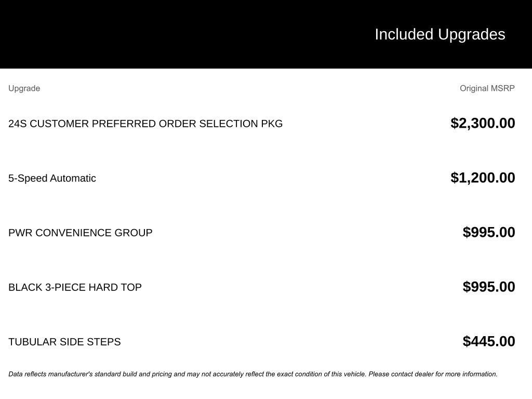Click the $995.00 price beside PWR CONVENIENCE GROUP

pyautogui.click(x=489, y=232)
